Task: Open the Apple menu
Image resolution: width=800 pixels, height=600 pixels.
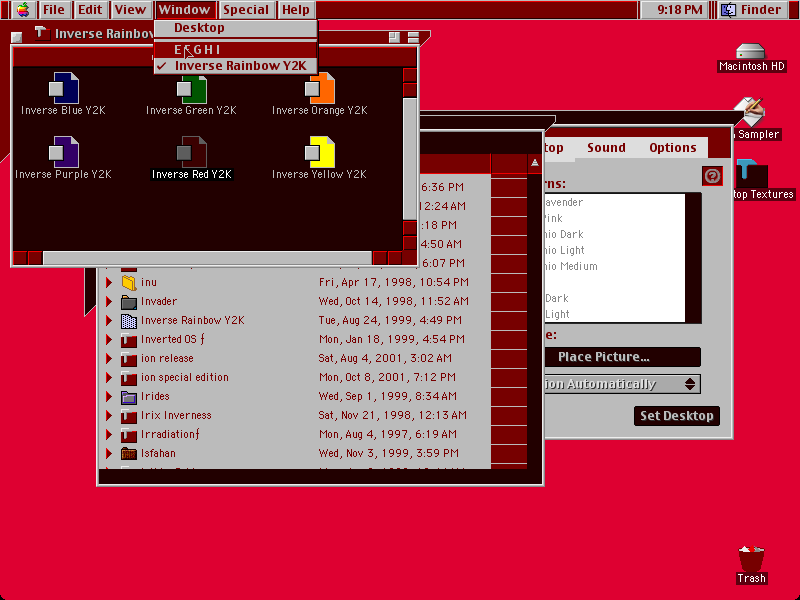Action: tap(23, 10)
